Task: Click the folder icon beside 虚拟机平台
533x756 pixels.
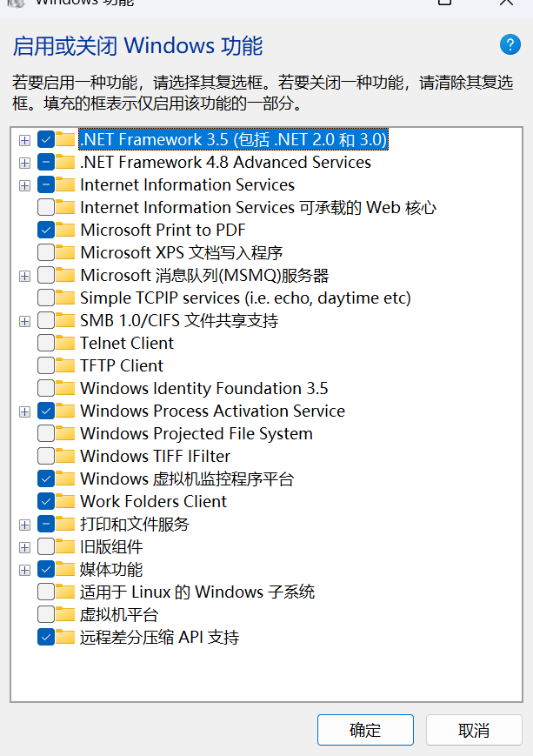Action: point(65,614)
